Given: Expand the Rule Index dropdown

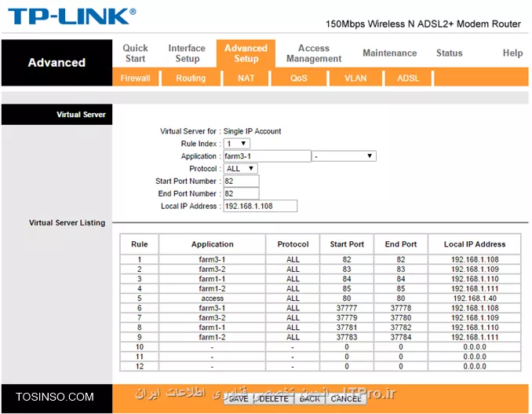Looking at the screenshot, I should point(237,144).
